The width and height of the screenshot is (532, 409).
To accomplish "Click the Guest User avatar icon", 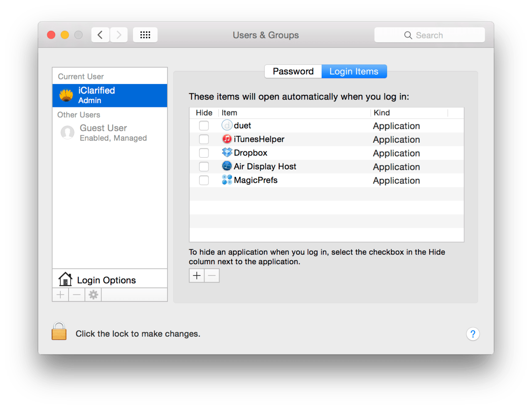I will 67,132.
